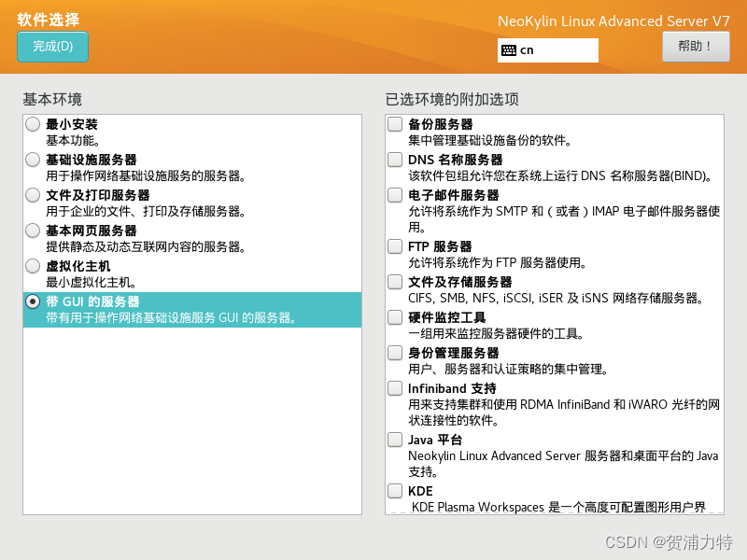
Task: Click text 用于操作网络基础设施服务的服务器。
Action: pyautogui.click(x=146, y=176)
